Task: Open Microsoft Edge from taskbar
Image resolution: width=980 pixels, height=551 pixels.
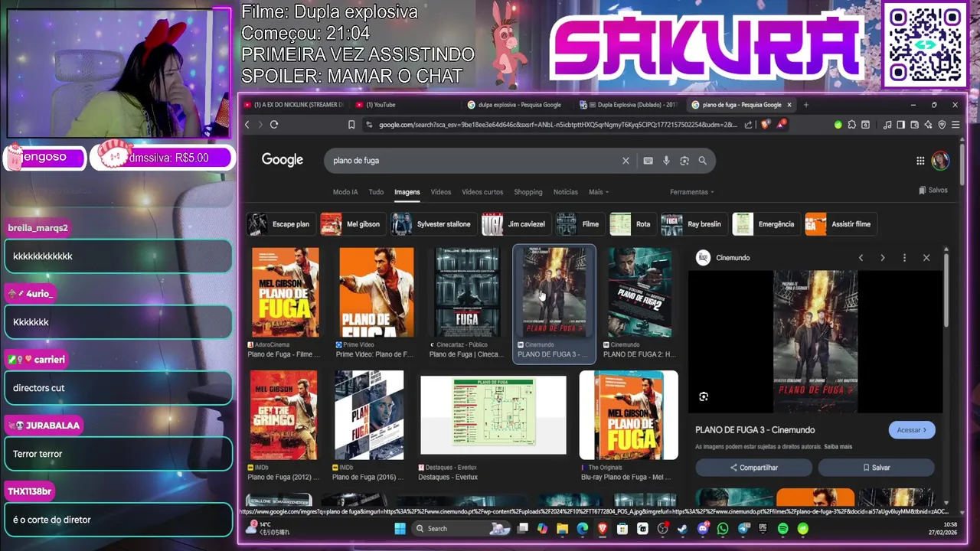Action: [582, 529]
